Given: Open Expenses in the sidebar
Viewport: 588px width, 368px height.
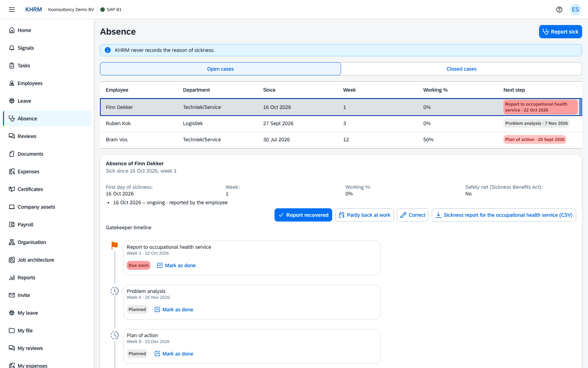Looking at the screenshot, I should click(x=47, y=171).
